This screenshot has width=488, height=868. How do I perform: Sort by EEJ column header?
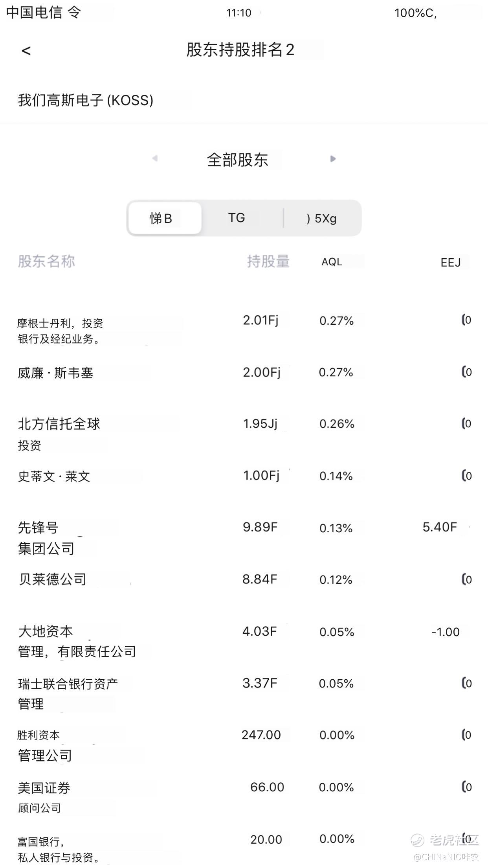pos(451,262)
